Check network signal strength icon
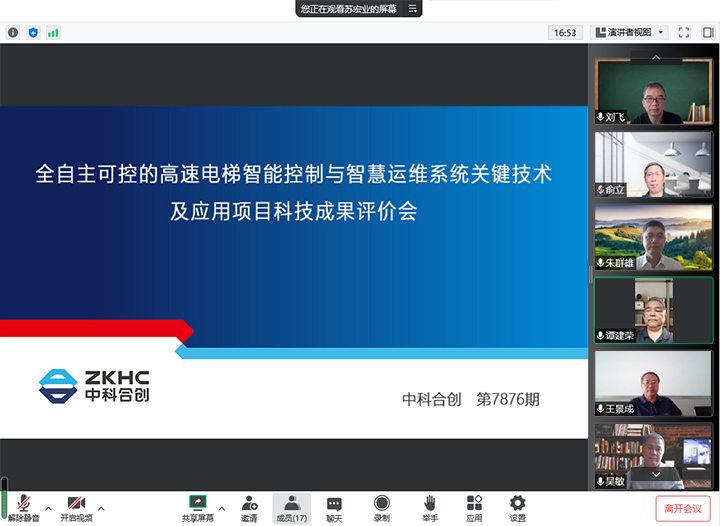 53,33
